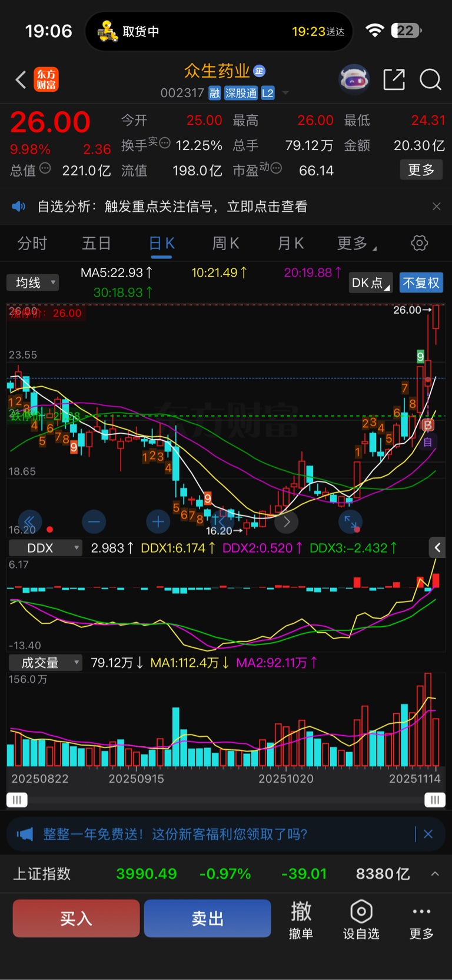
Task: Click the 卖出 sell button
Action: (x=207, y=918)
